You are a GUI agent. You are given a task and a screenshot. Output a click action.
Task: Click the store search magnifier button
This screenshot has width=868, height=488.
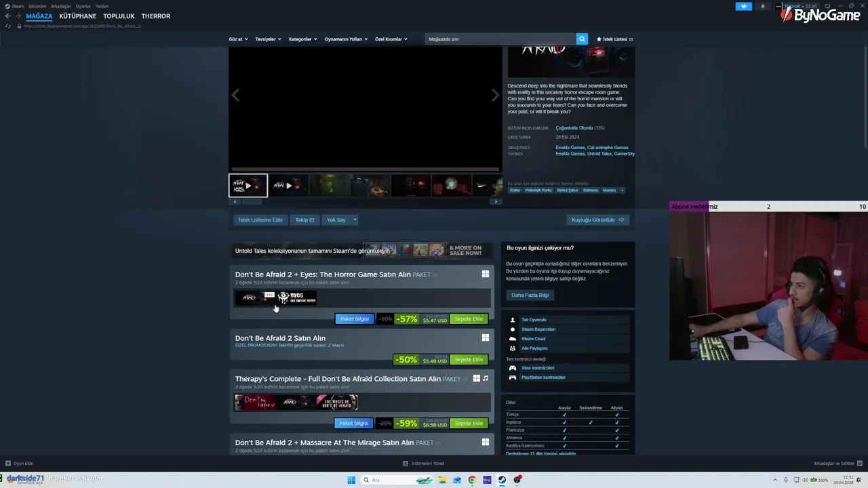[x=582, y=39]
